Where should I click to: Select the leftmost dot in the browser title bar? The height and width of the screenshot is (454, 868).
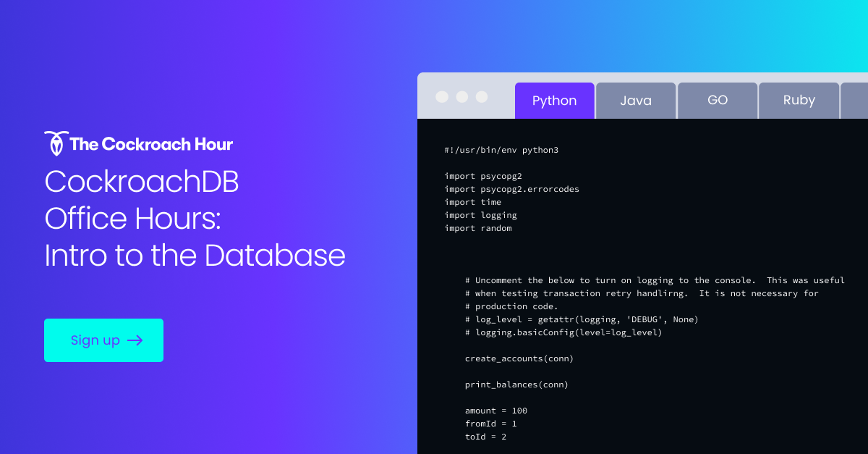point(443,95)
